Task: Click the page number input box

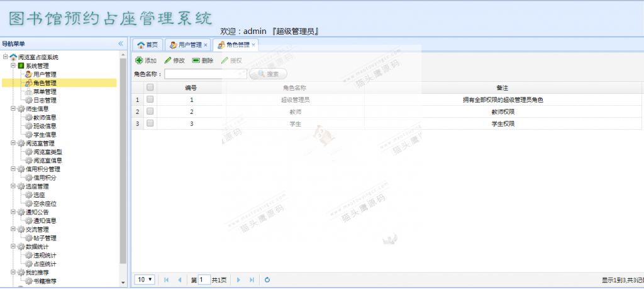Action: coord(204,280)
